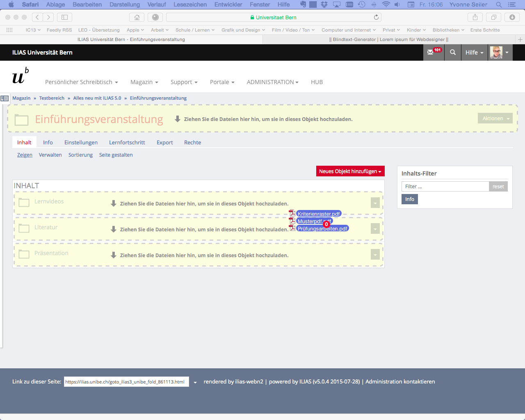Viewport: 525px width, 420px height.
Task: Toggle the tree view icon beside breadcrumb
Action: (5, 98)
